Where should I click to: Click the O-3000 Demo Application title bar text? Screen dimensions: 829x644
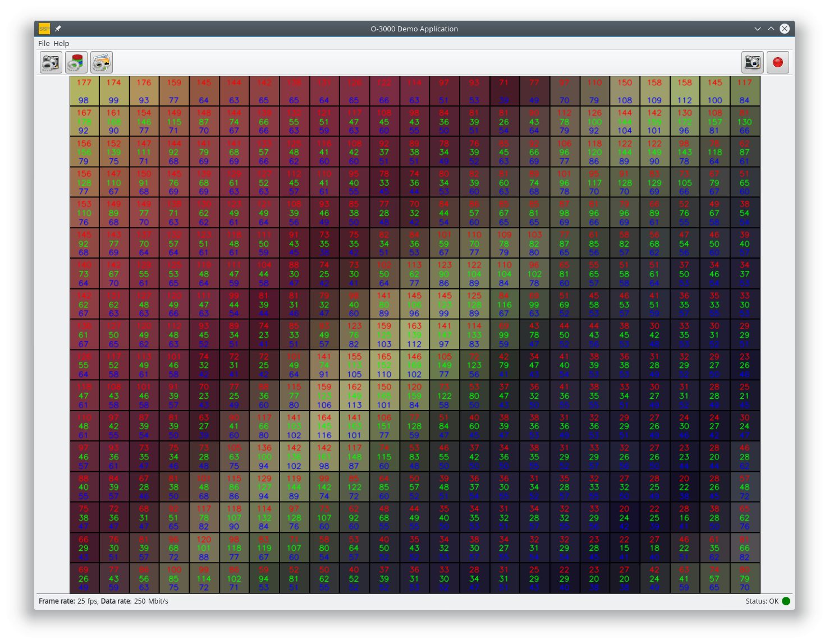(x=414, y=29)
